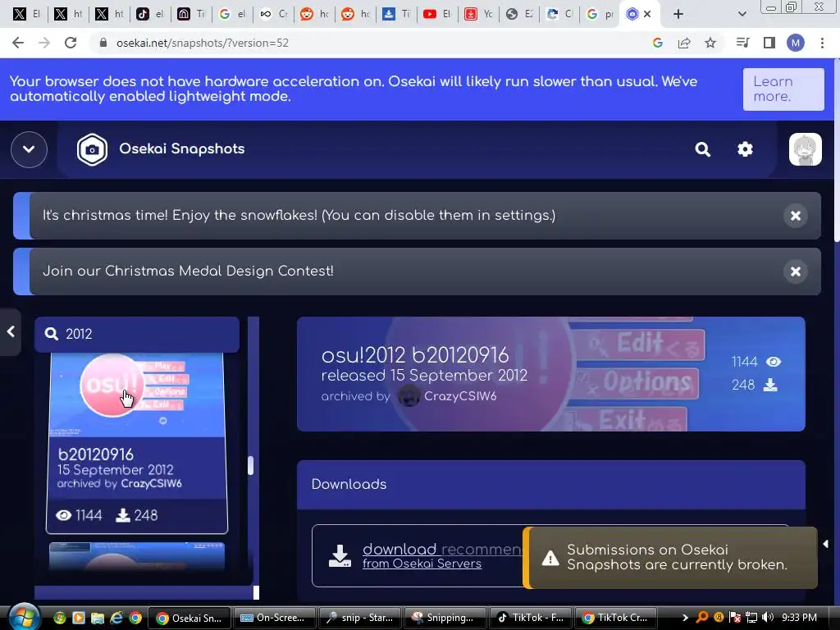Open Chrome three-dot menu
The height and width of the screenshot is (630, 840).
tap(822, 43)
